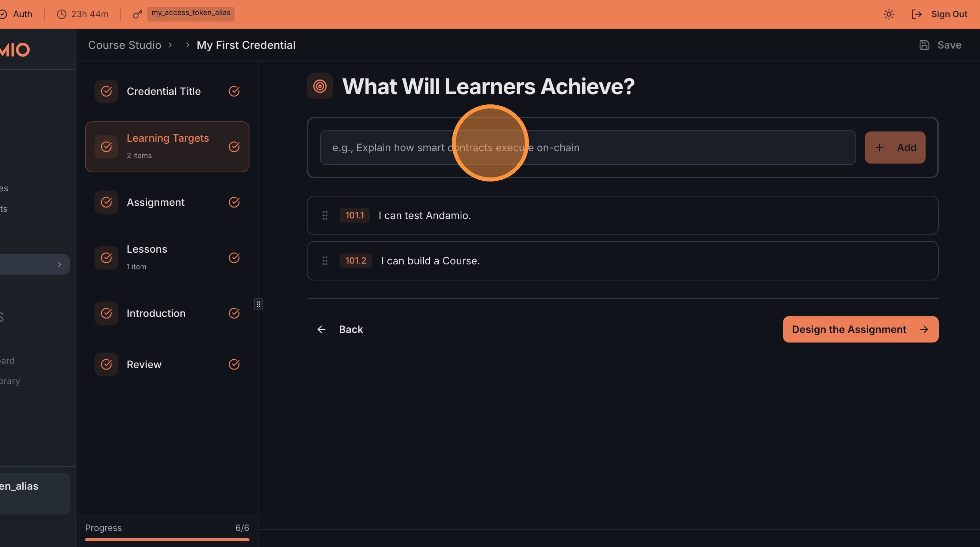This screenshot has width=980, height=547.
Task: Click the Save floppy disk icon
Action: [924, 45]
